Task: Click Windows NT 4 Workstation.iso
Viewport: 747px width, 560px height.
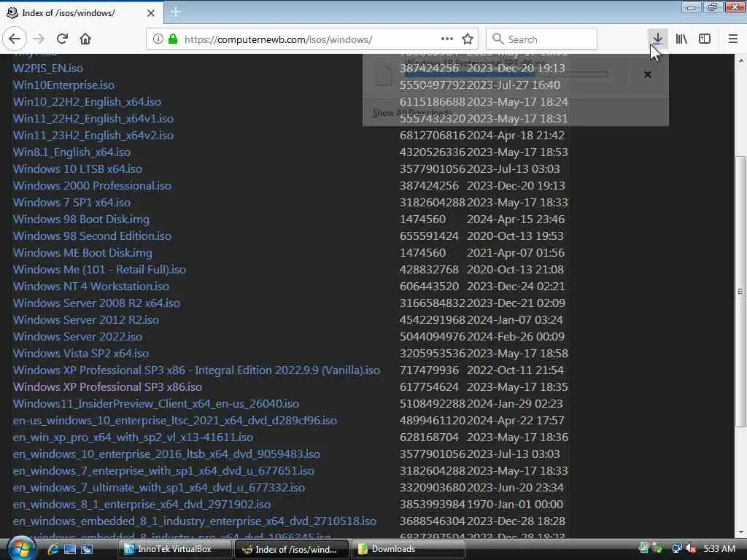Action: pos(91,286)
